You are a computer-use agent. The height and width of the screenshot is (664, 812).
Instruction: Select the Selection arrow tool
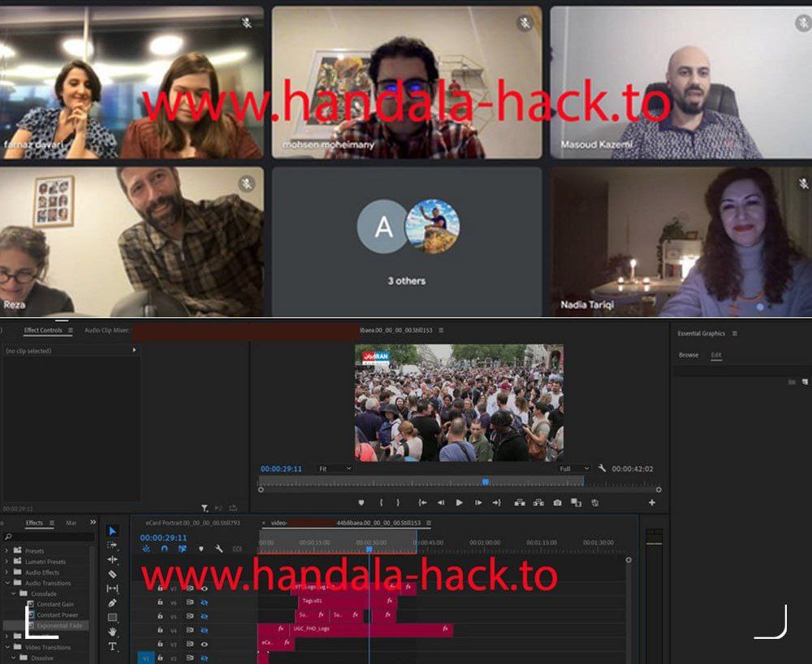coord(112,531)
